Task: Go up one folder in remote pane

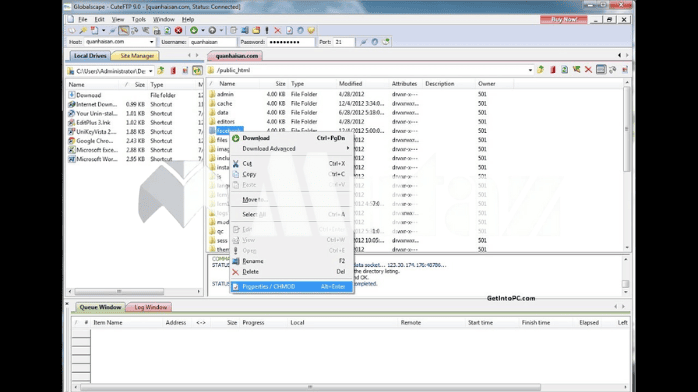Action: (x=540, y=70)
